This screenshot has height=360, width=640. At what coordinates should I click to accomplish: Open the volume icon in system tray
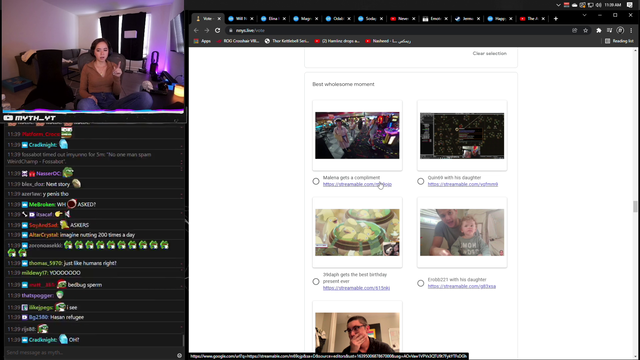(x=598, y=5)
